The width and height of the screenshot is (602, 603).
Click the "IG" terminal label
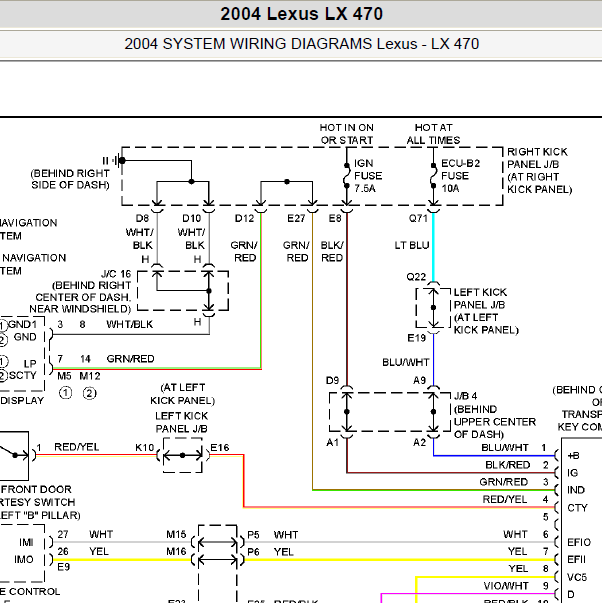point(572,473)
